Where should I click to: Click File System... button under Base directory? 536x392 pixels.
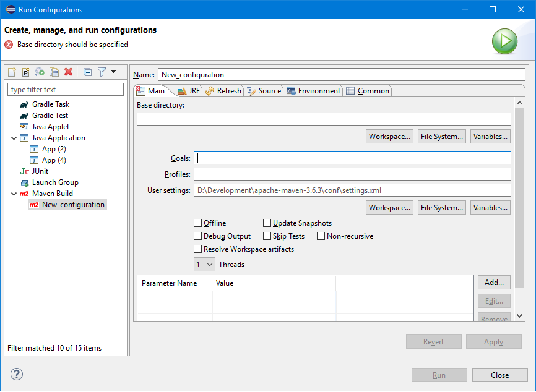click(442, 137)
